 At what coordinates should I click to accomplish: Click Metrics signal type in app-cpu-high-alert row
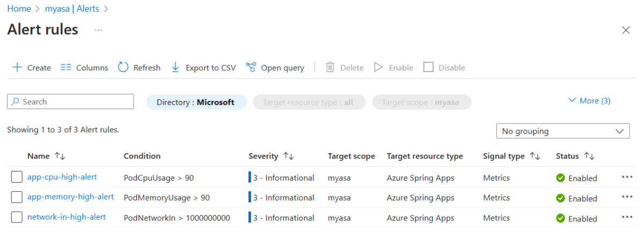click(x=496, y=177)
